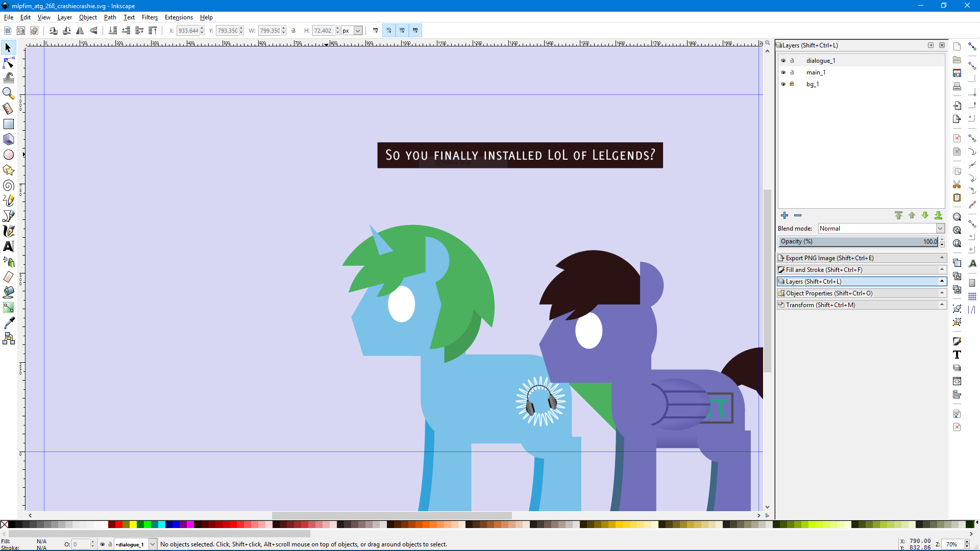Open the Path menu

[x=110, y=17]
